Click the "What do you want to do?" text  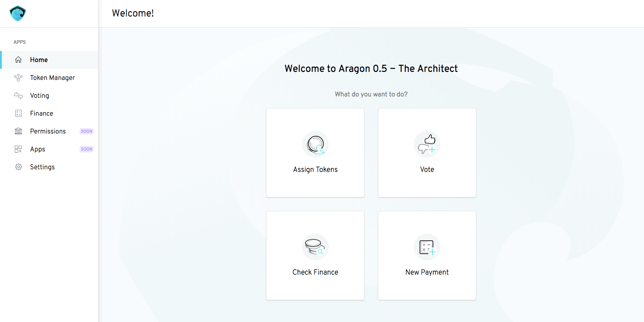coord(371,94)
